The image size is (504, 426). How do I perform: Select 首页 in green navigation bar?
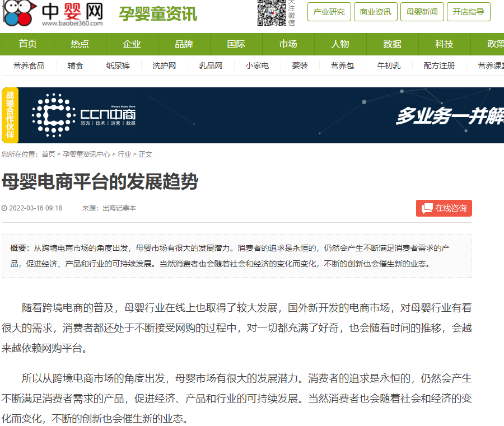coord(27,44)
